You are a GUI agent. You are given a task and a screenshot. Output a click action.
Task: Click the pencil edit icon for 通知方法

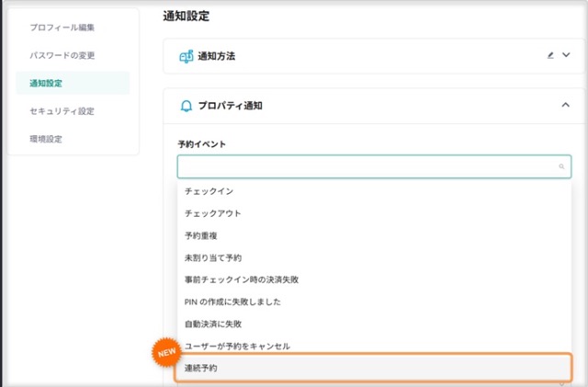pos(550,55)
